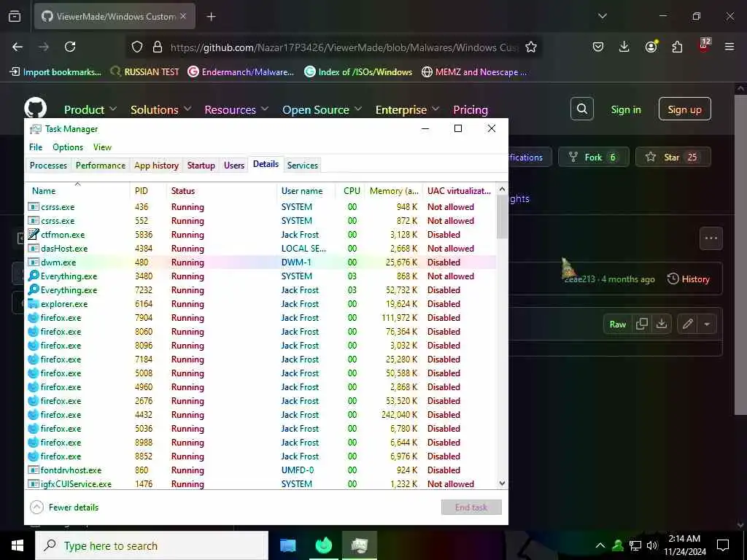Open the Raw file view
Image resolution: width=747 pixels, height=560 pixels.
click(x=617, y=324)
